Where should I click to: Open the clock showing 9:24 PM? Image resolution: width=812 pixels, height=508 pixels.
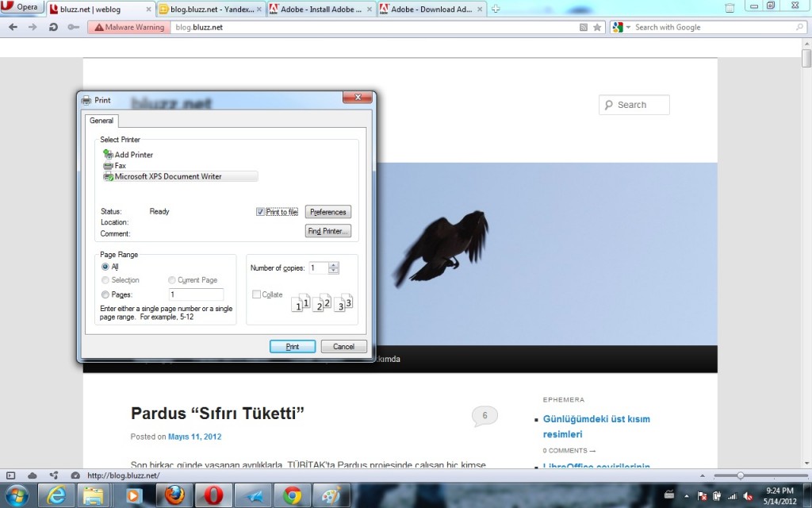click(x=780, y=496)
